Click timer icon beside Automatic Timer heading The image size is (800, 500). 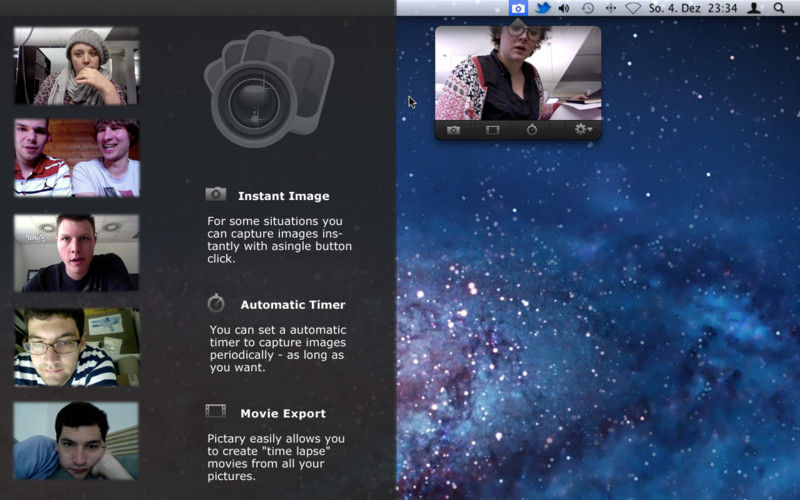click(x=216, y=303)
